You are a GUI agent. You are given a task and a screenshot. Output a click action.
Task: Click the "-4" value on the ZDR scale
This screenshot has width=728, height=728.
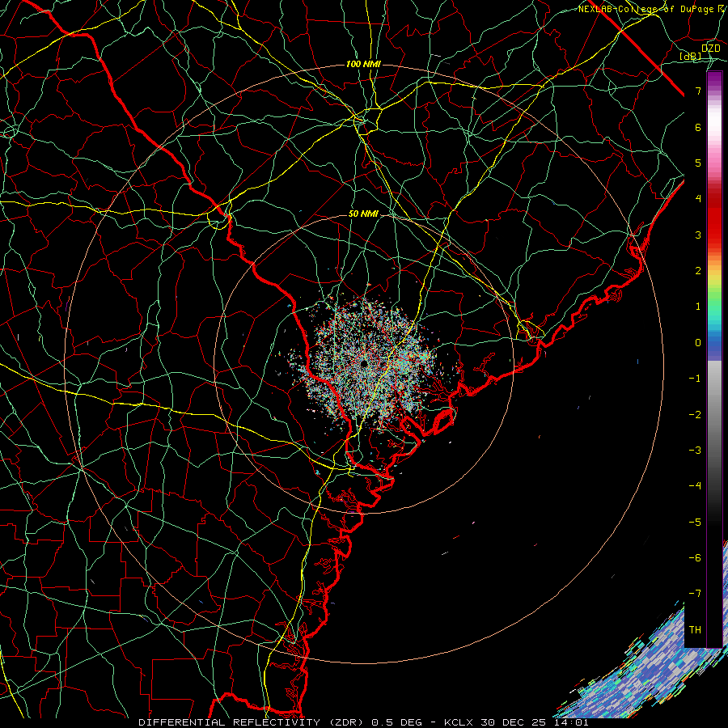click(695, 485)
